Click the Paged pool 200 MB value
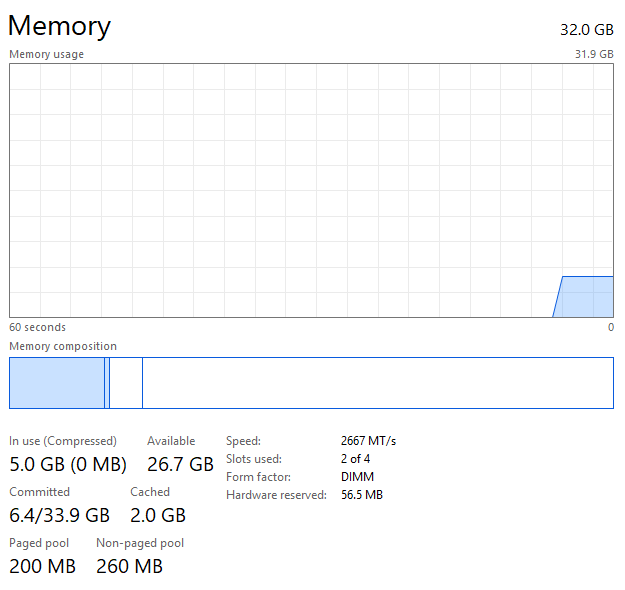The width and height of the screenshot is (625, 590). 42,566
